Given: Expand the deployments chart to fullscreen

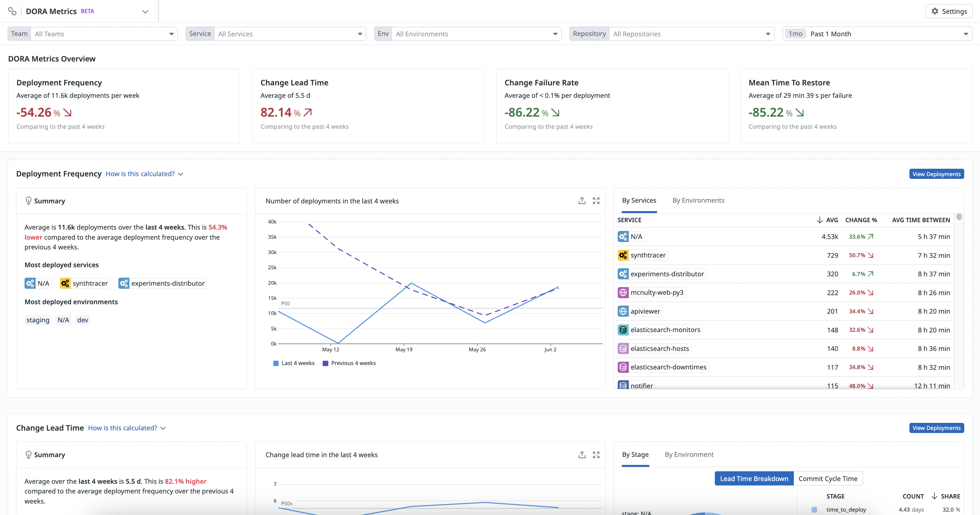Looking at the screenshot, I should coord(596,200).
